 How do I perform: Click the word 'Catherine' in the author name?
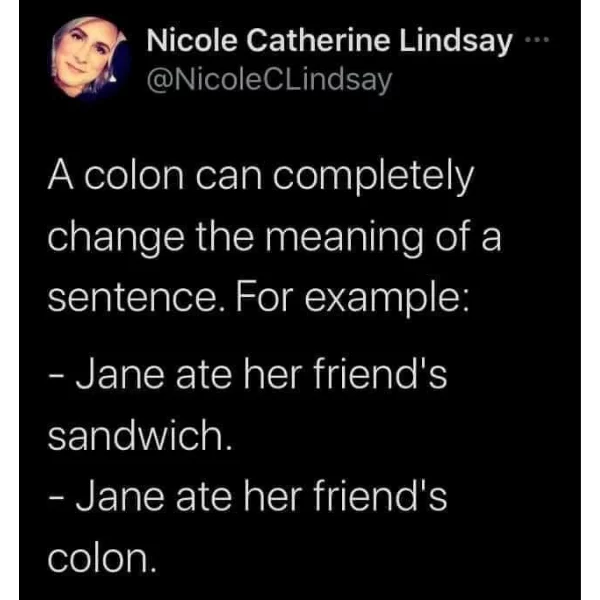318,40
